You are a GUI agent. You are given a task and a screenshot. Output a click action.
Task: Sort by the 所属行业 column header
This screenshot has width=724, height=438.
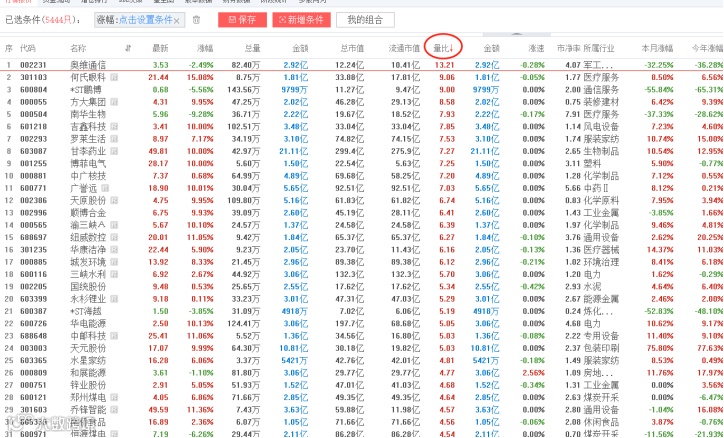(x=599, y=48)
